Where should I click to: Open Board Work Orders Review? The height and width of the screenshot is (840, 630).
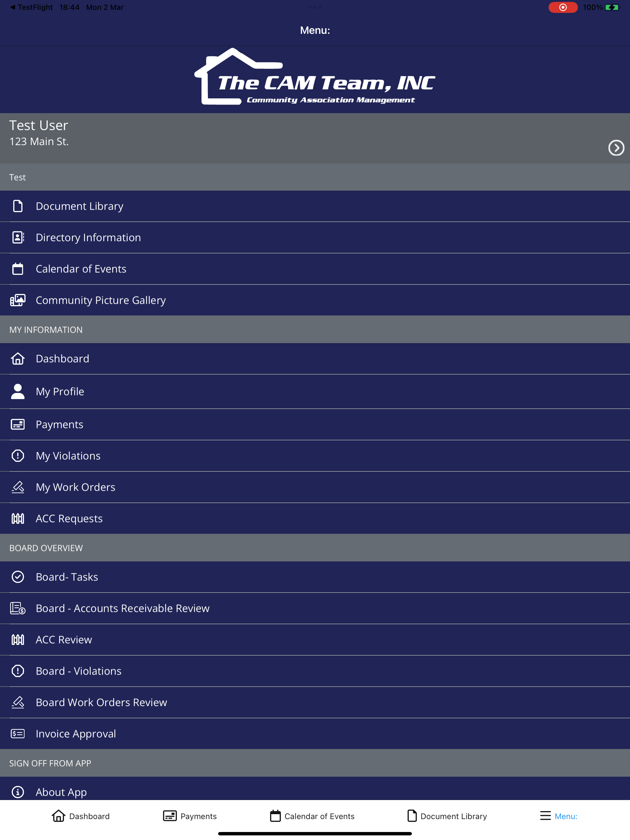click(x=315, y=702)
